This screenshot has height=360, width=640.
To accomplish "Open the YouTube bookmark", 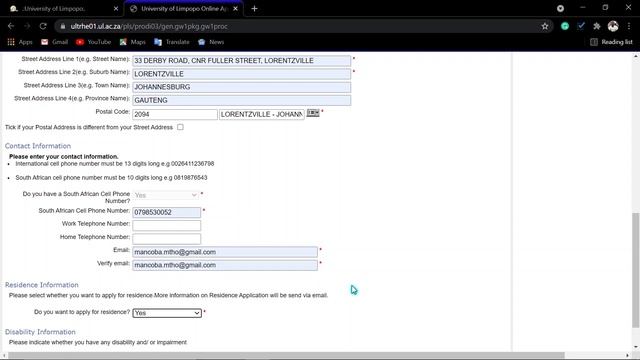I will coord(93,42).
